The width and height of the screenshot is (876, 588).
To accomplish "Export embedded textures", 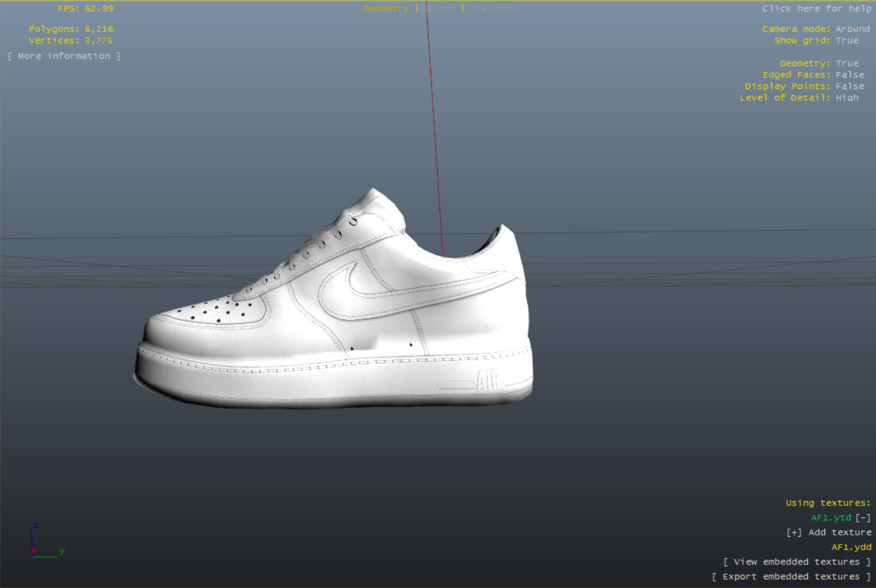I will [x=791, y=577].
